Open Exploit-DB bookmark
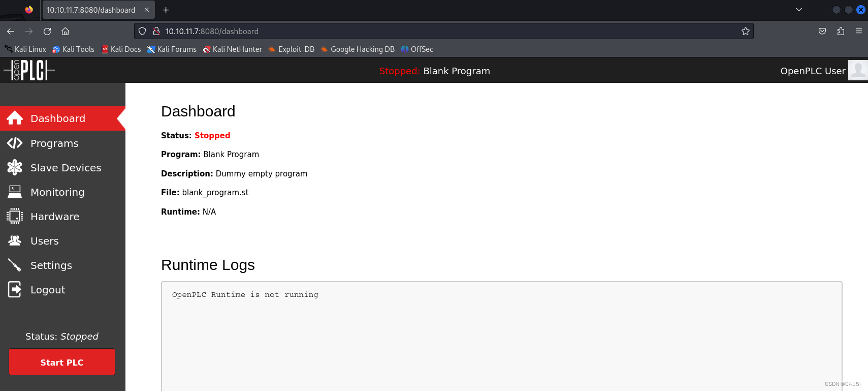868x391 pixels. tap(292, 49)
